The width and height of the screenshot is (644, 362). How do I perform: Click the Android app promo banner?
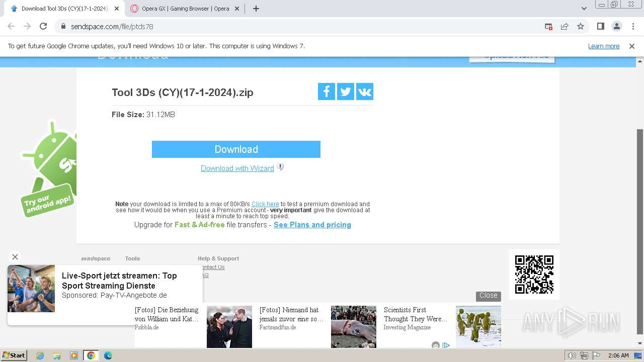(x=48, y=168)
